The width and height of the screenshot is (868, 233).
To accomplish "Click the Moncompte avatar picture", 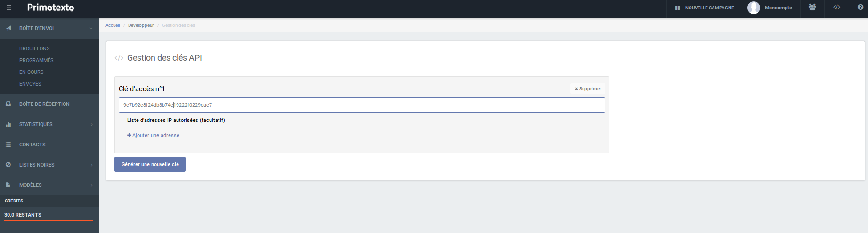I will coord(754,8).
